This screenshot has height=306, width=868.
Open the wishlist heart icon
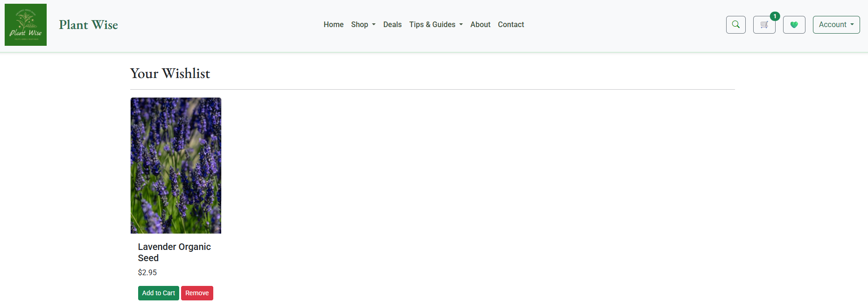(794, 25)
